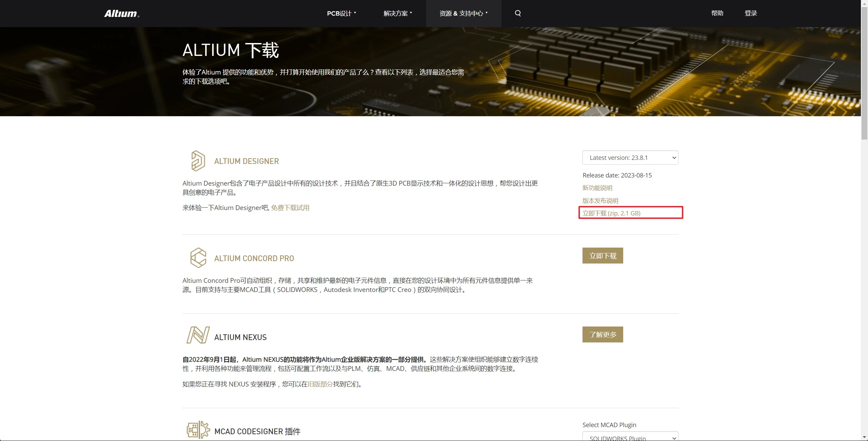868x441 pixels.
Task: Open the 解决方案 navigation menu
Action: point(398,13)
